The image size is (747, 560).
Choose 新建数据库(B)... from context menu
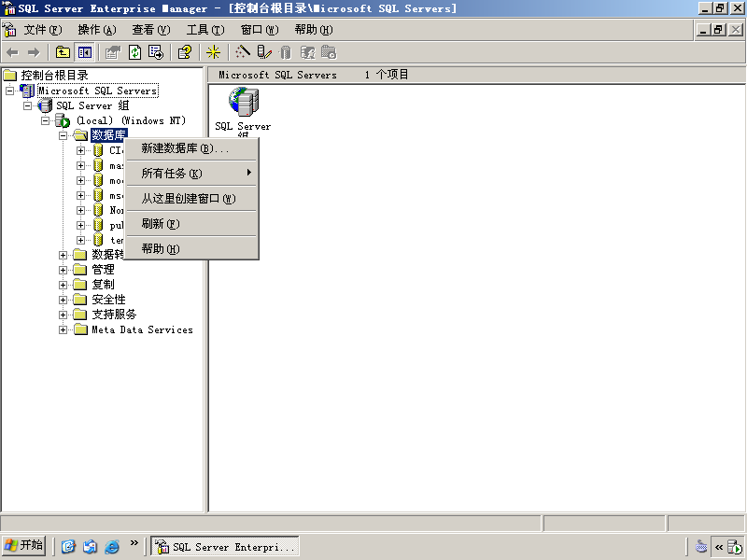[191, 148]
